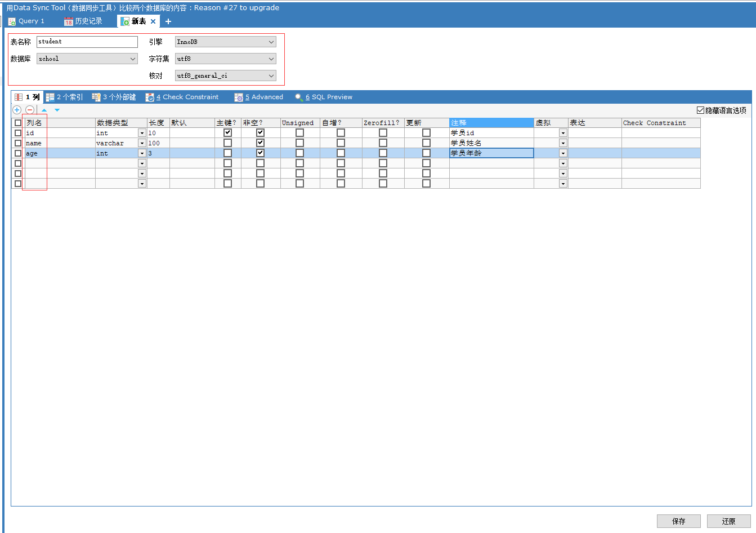
Task: Click the 注释 cell reading 学员姓名
Action: click(x=491, y=143)
